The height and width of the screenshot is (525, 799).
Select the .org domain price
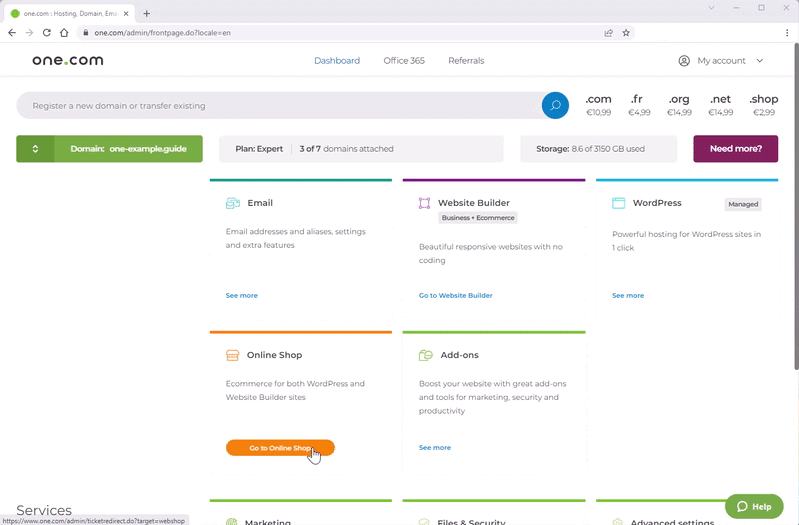(679, 105)
